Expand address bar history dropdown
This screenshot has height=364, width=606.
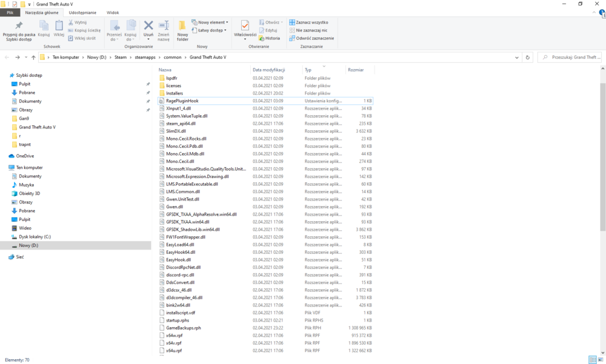[517, 58]
